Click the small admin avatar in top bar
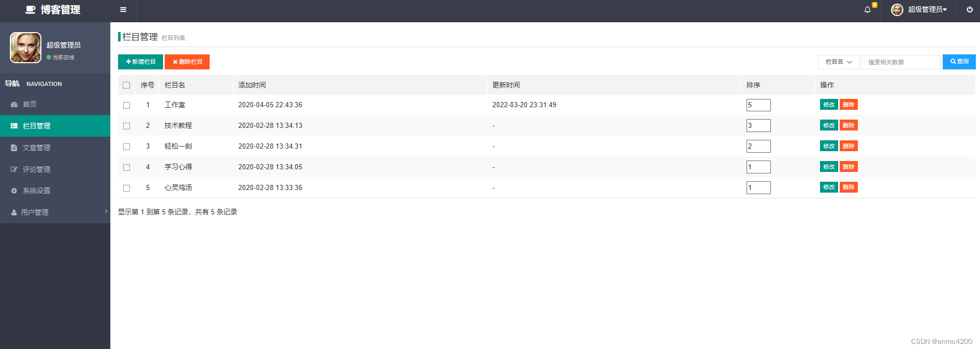This screenshot has width=980, height=349. pos(897,9)
